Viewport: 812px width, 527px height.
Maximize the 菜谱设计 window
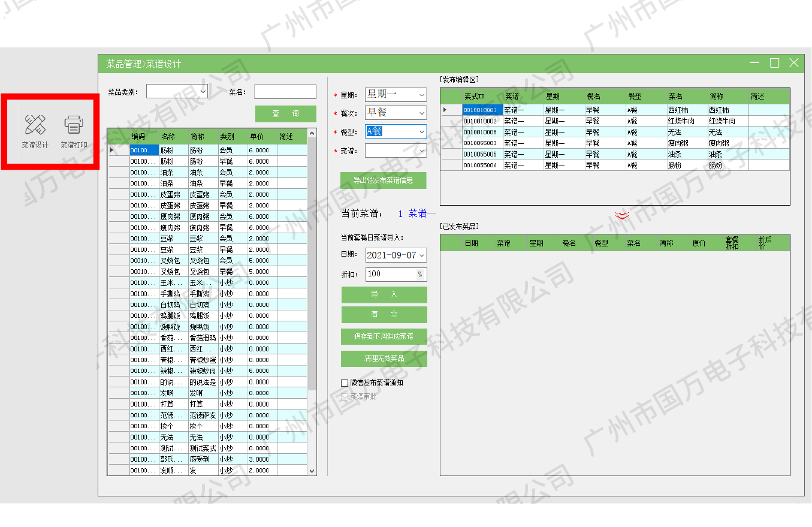point(774,63)
